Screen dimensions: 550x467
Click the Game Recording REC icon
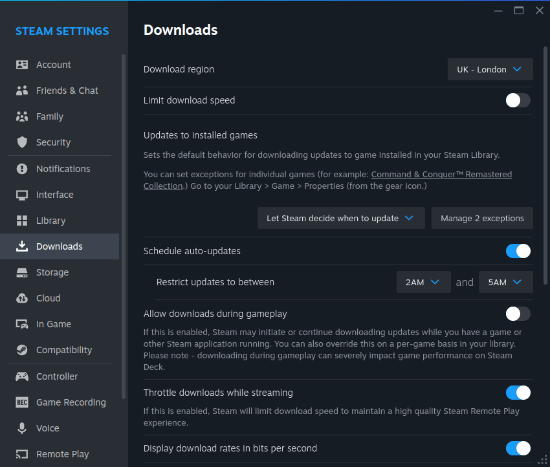22,402
